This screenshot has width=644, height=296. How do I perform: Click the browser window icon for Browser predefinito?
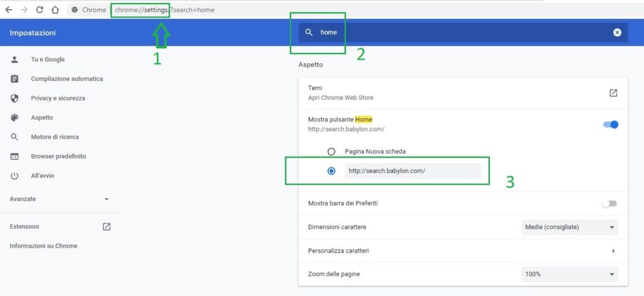pos(14,156)
